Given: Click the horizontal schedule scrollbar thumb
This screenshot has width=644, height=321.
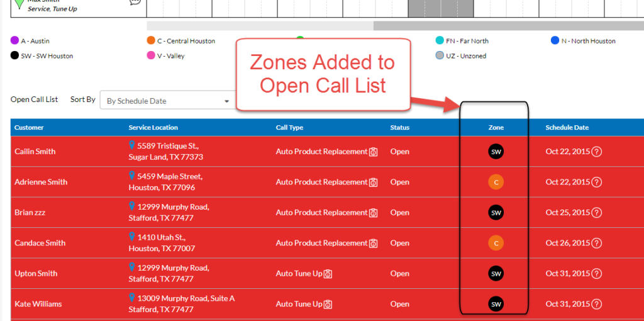Looking at the screenshot, I should [508, 26].
